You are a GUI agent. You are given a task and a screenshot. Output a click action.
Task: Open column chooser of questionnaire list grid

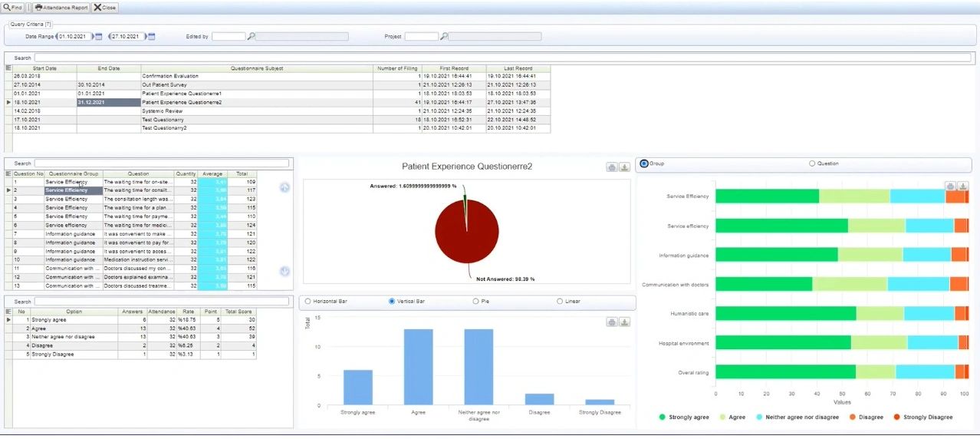(8, 68)
